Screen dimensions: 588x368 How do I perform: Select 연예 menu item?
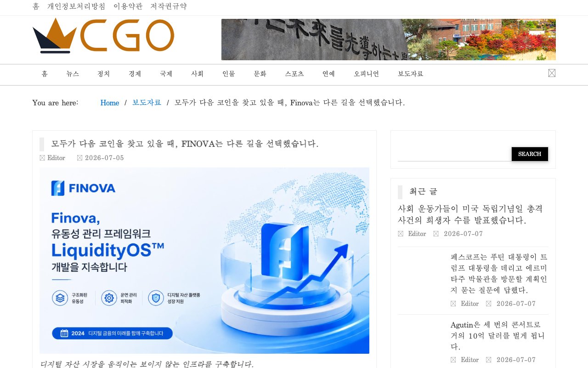click(329, 74)
